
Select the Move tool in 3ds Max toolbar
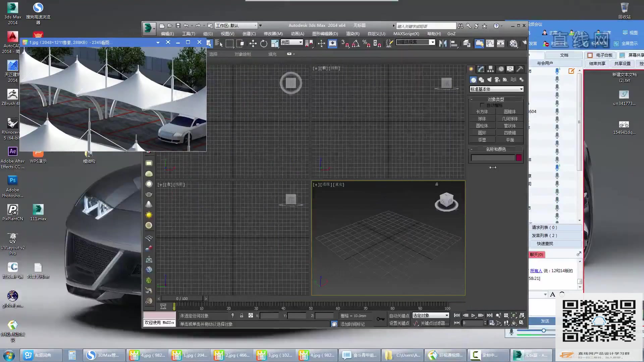coord(253,44)
